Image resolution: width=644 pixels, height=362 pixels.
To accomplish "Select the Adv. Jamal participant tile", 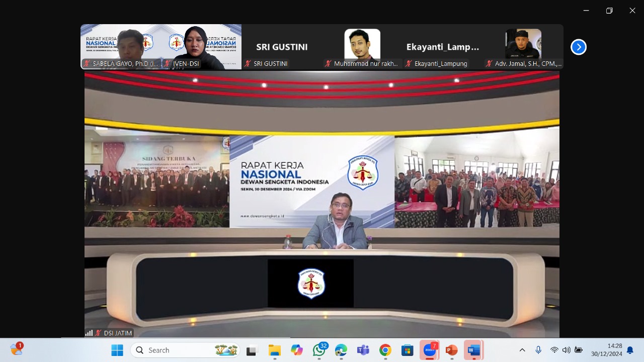I will (x=523, y=46).
